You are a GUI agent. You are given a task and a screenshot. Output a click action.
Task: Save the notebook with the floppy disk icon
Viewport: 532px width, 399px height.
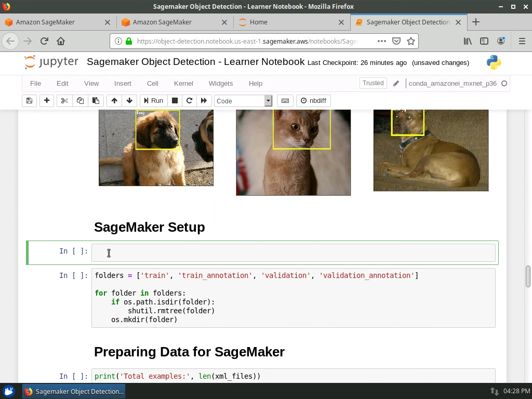[x=29, y=101]
